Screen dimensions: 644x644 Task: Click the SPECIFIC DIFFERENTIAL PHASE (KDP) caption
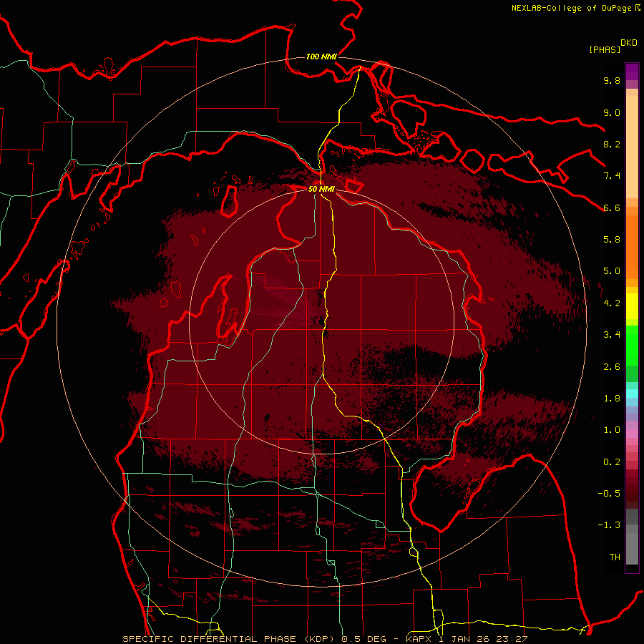(x=229, y=639)
